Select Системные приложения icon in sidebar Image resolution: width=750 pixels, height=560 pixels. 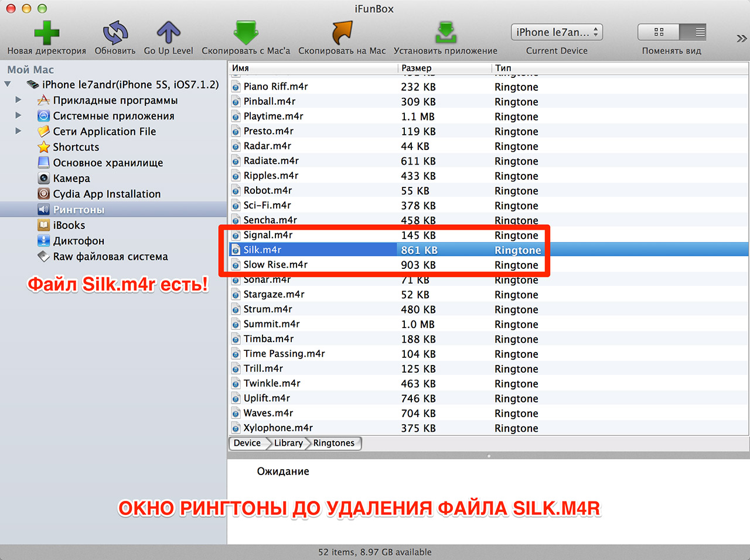pos(43,115)
